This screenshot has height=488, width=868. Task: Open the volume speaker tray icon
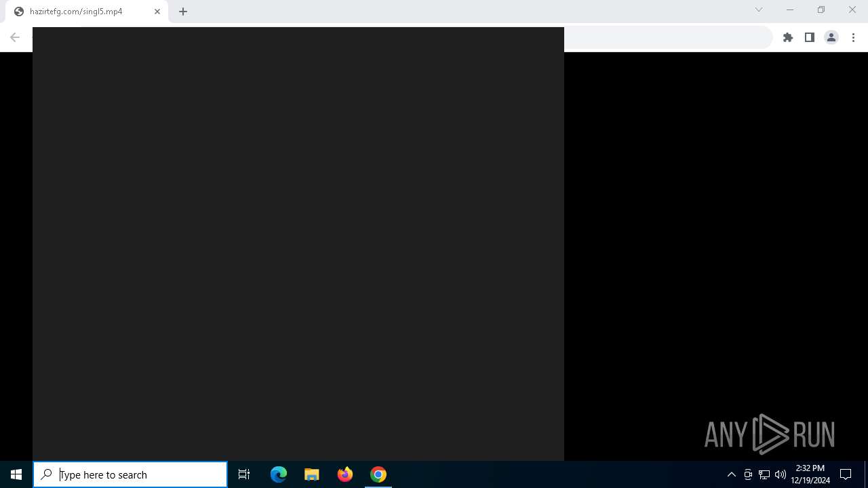click(x=781, y=474)
